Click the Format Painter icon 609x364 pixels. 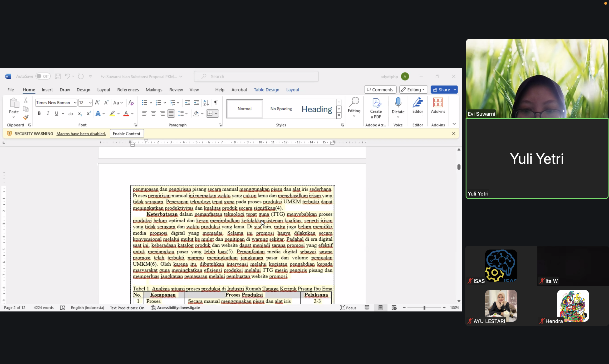coord(26,117)
